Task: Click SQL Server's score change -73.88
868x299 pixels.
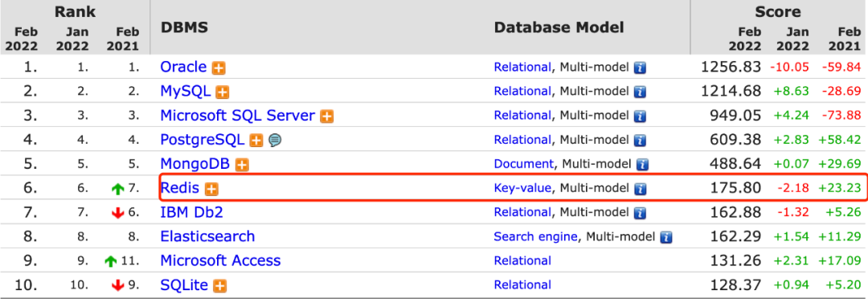Action: pyautogui.click(x=842, y=116)
